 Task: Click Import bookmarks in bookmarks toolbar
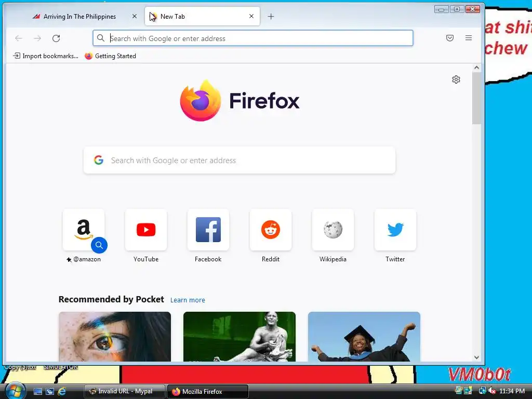click(x=46, y=56)
